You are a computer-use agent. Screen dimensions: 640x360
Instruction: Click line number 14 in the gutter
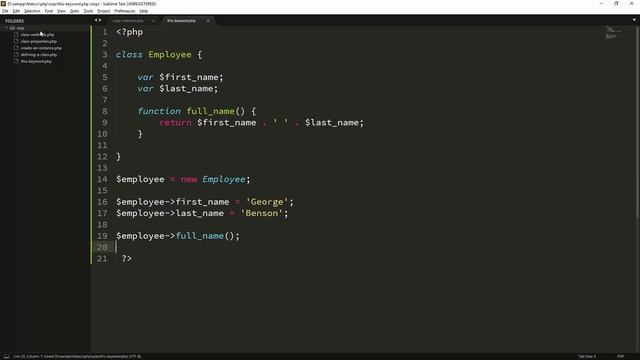point(102,179)
